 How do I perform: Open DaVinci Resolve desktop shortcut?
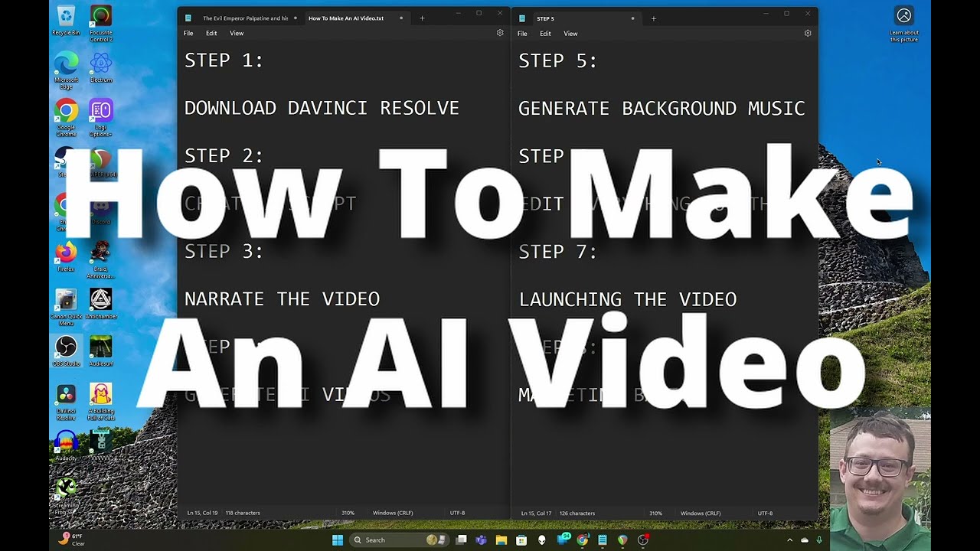coord(66,403)
